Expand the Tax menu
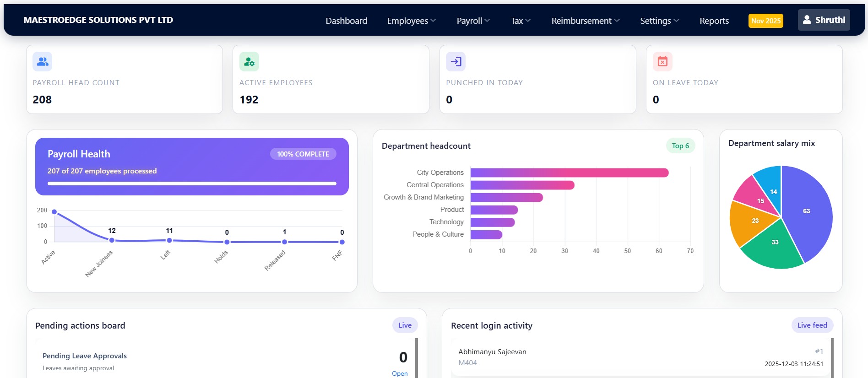This screenshot has height=378, width=868. 521,21
